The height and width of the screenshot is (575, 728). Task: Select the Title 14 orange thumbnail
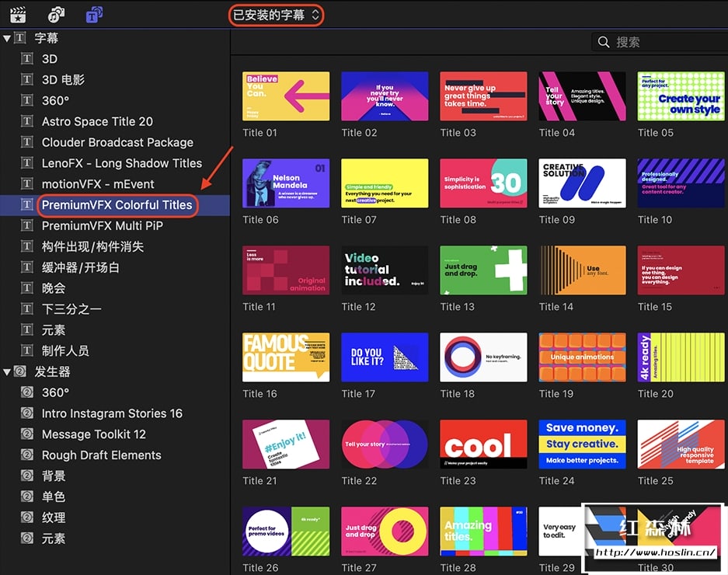click(582, 270)
